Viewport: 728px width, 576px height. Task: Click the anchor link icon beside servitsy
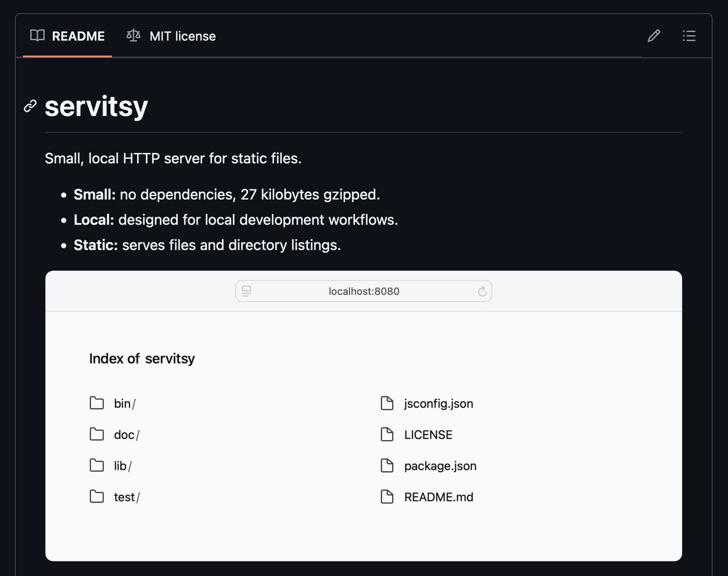tap(30, 107)
